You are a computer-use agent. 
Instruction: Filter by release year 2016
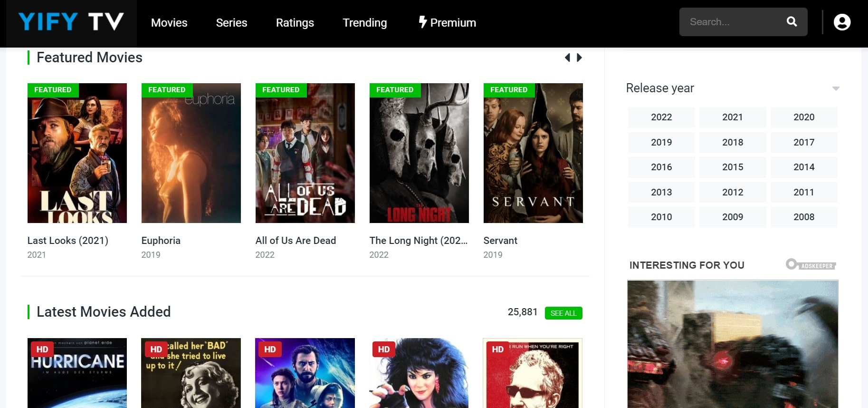pos(661,167)
